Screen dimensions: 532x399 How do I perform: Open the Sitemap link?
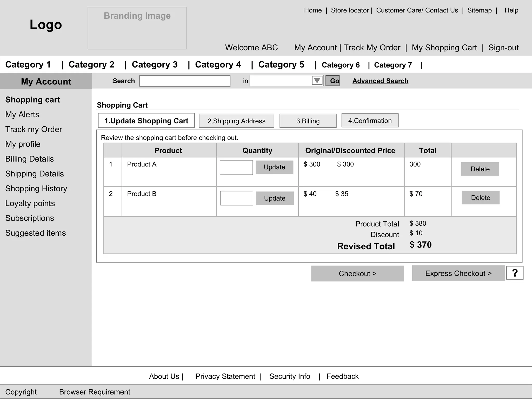pyautogui.click(x=479, y=10)
